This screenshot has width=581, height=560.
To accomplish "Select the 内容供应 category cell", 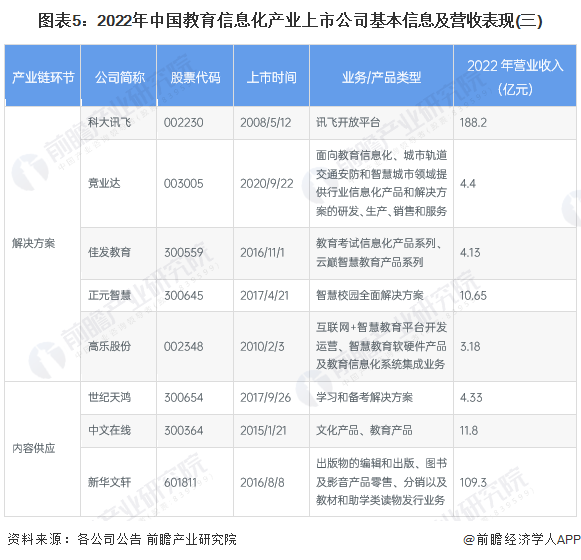I will click(x=43, y=448).
